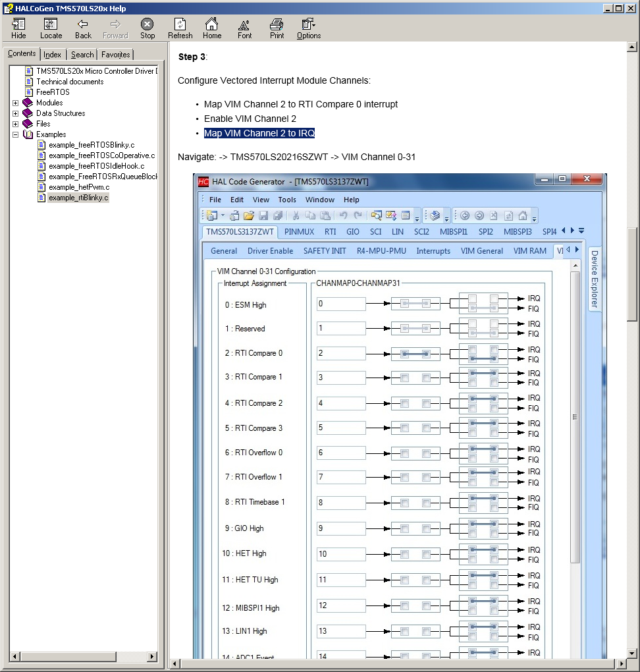The image size is (640, 672).
Task: Minimize the HALCoGen Help window
Action: (x=608, y=8)
